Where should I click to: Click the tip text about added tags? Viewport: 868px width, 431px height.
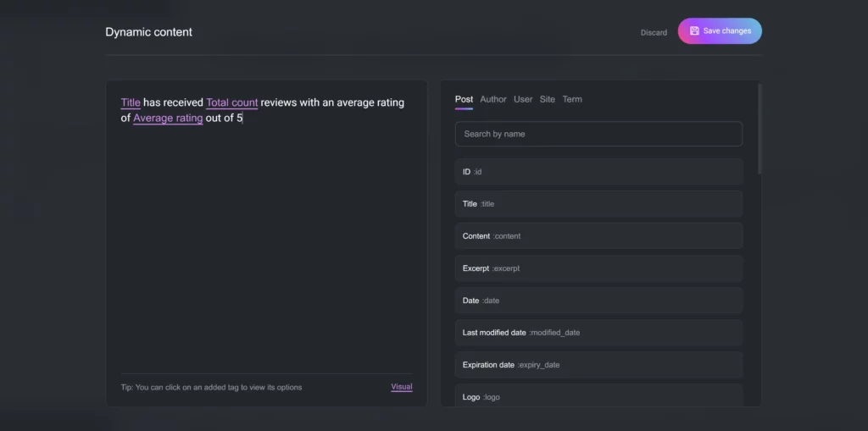pos(211,387)
